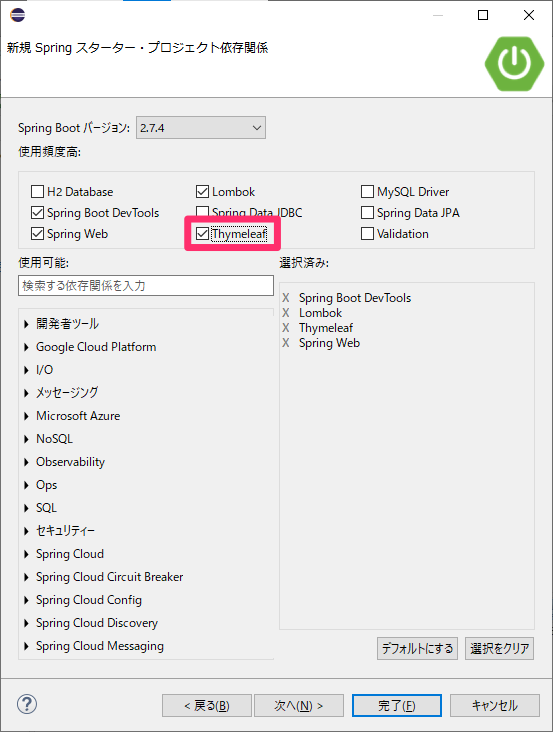Remove Spring Boot DevTools via its X icon
Image resolution: width=553 pixels, height=732 pixels.
pyautogui.click(x=286, y=298)
